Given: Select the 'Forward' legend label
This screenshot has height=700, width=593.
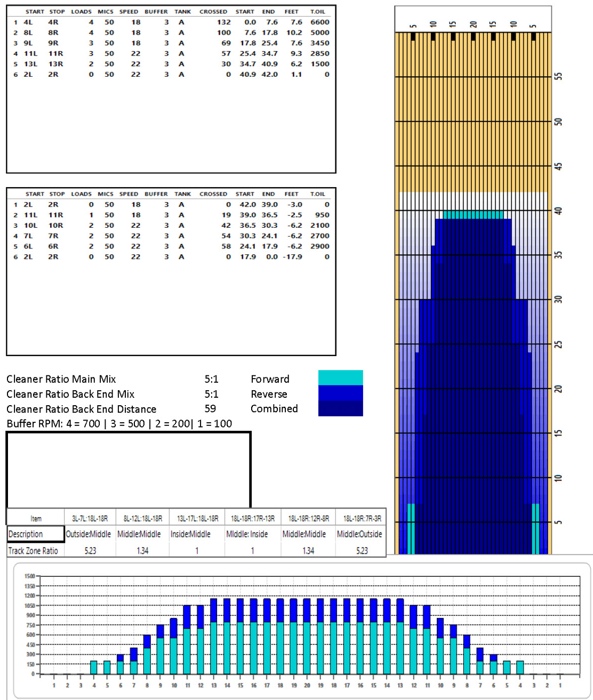Looking at the screenshot, I should [x=270, y=379].
